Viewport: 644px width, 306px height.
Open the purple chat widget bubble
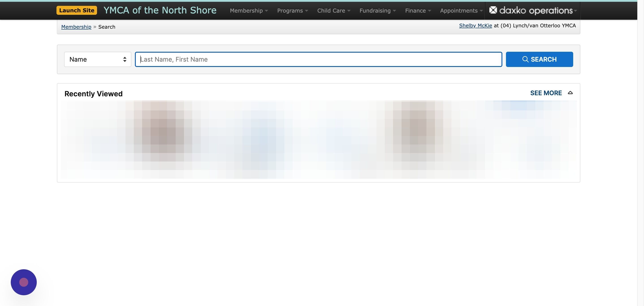24,282
